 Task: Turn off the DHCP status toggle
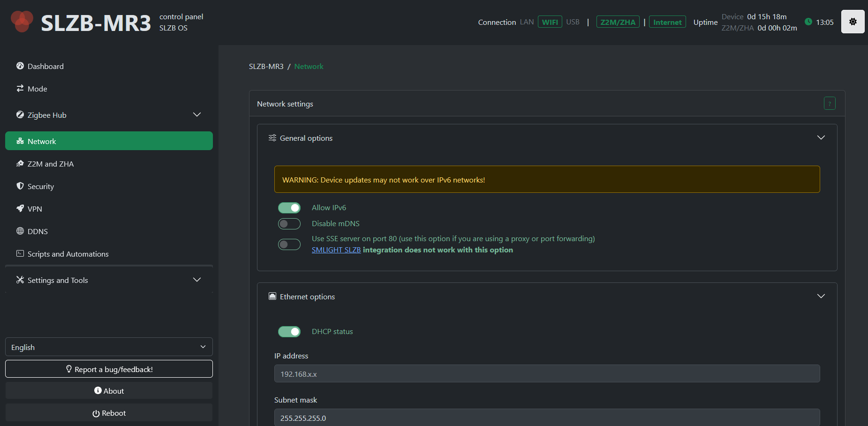pos(289,332)
